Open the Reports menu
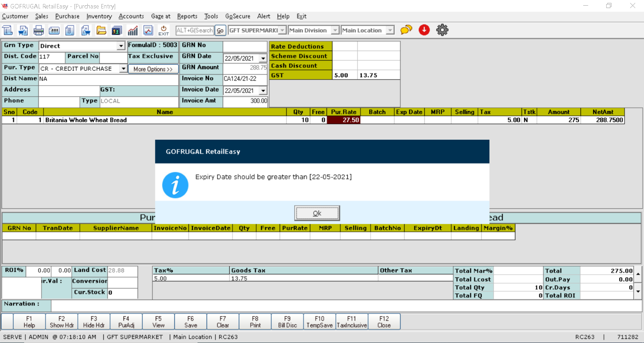644x343 pixels. [187, 16]
